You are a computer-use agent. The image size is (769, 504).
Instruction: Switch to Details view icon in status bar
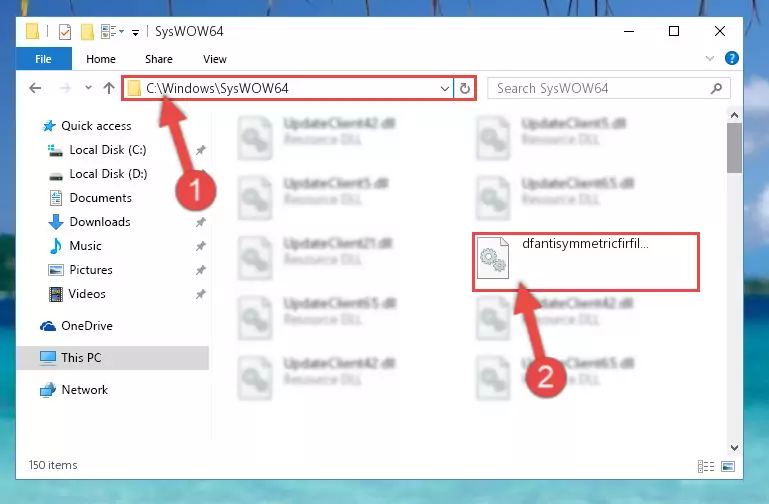coord(706,466)
